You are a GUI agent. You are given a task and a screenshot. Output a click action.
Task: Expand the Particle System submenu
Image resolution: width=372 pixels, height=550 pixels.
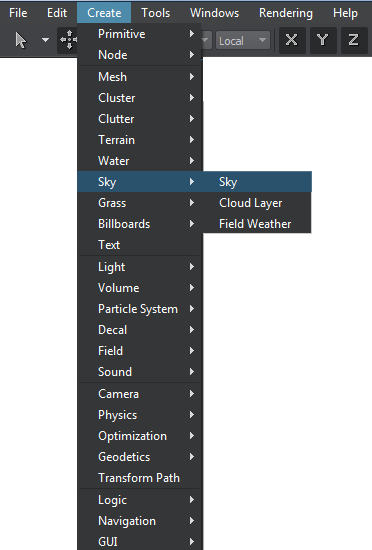[x=140, y=309]
